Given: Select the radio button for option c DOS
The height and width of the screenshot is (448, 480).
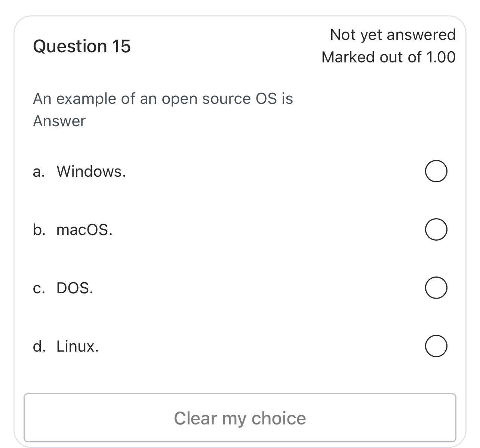Looking at the screenshot, I should click(x=437, y=287).
